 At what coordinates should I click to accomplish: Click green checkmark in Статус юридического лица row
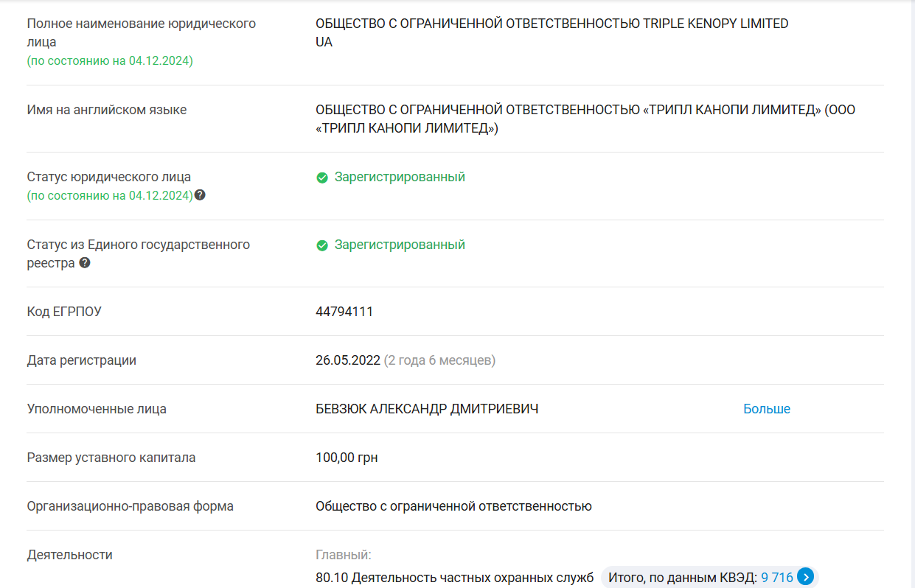tap(322, 178)
